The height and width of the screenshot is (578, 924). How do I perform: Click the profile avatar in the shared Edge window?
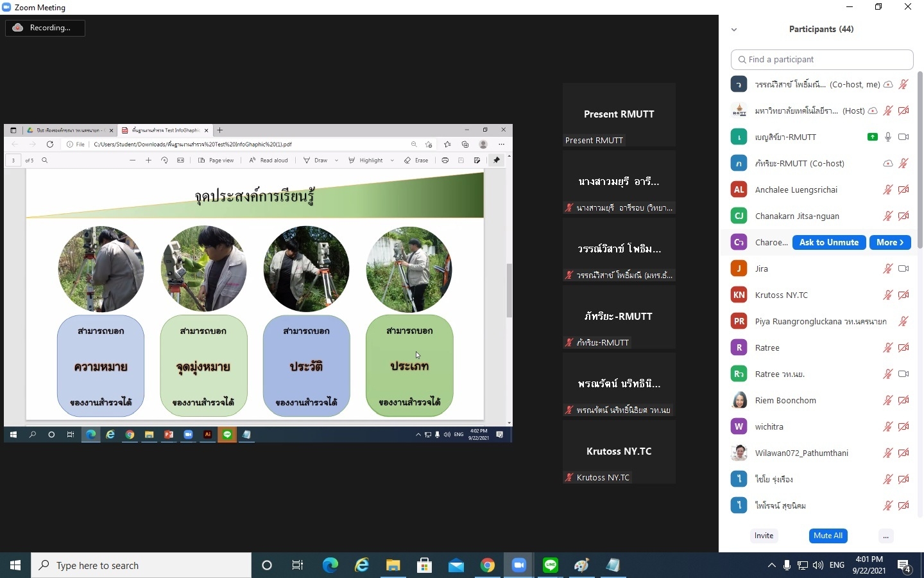coord(483,144)
